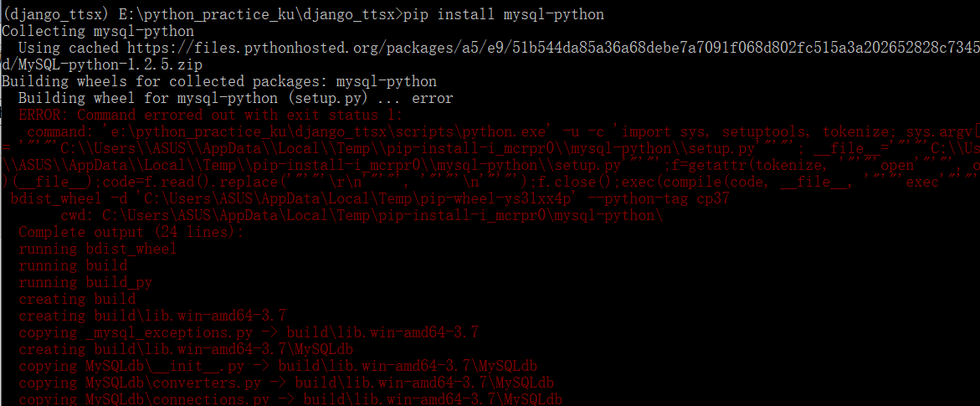Click the 'creating build' output line
980x406 pixels.
78,299
